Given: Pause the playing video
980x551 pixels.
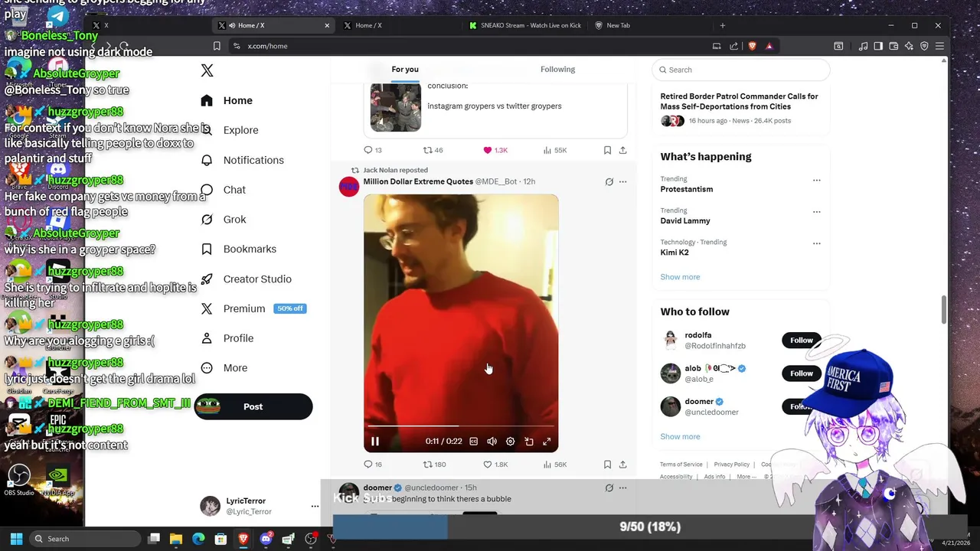Looking at the screenshot, I should coord(375,442).
